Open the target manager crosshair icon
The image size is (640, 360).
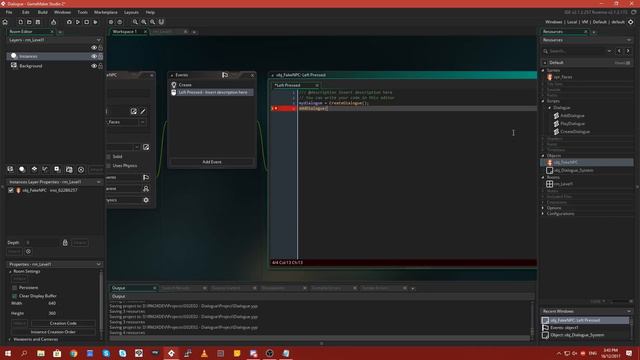click(631, 22)
